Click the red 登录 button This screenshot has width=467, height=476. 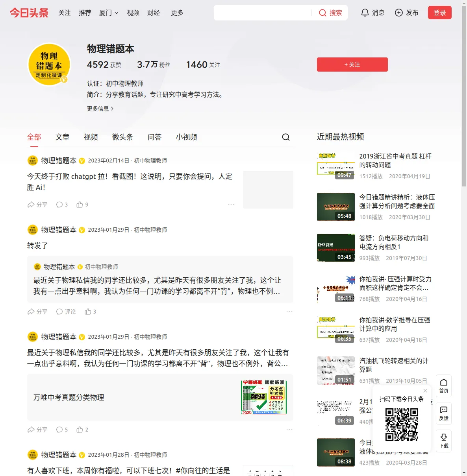click(440, 13)
